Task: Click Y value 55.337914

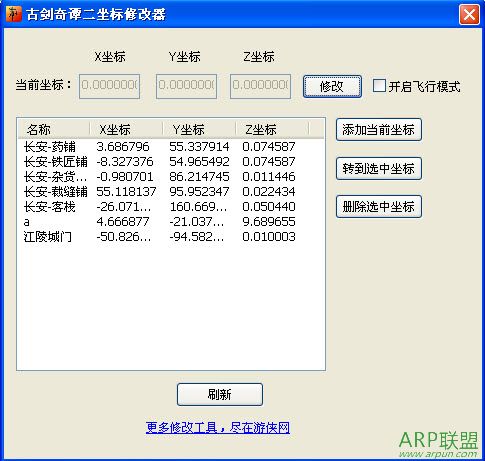Action: point(199,147)
